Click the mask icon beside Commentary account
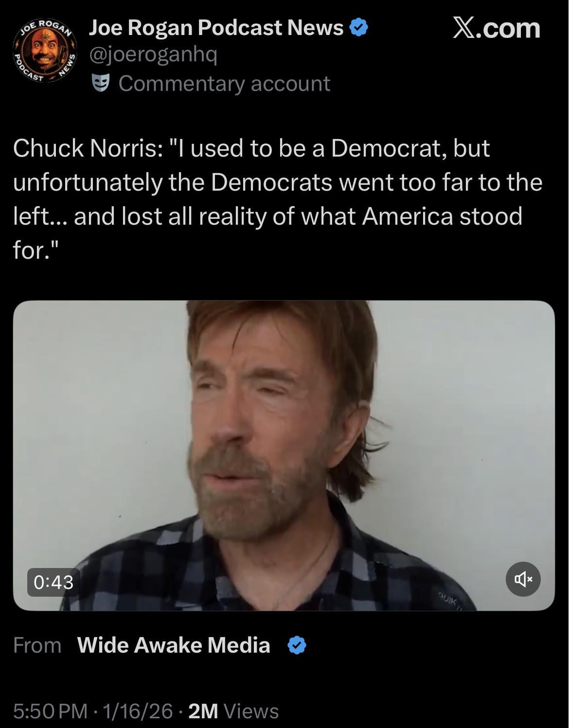The image size is (569, 728). (101, 83)
